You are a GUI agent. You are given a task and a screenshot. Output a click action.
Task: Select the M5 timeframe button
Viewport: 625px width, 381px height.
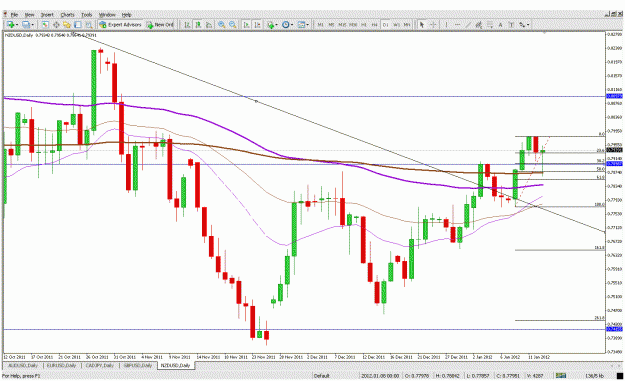pyautogui.click(x=331, y=25)
